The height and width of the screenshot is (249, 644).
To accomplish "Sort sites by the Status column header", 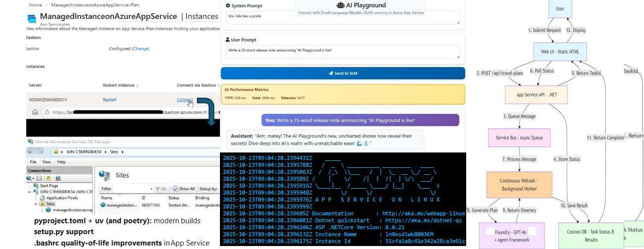I will click(x=174, y=198).
